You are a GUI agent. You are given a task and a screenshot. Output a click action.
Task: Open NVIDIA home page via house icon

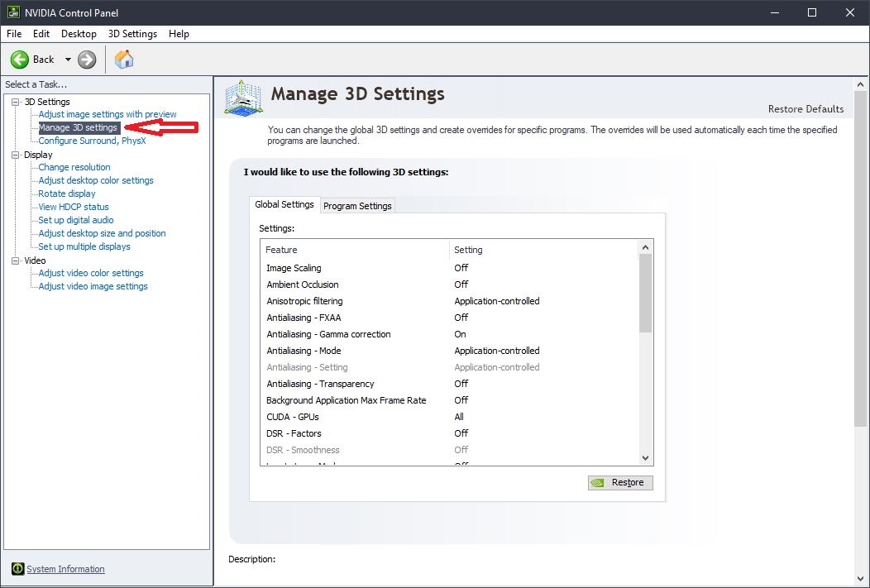point(124,59)
